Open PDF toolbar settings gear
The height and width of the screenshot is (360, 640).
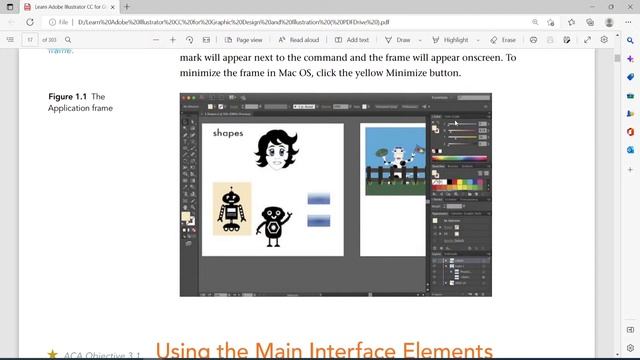pos(604,39)
